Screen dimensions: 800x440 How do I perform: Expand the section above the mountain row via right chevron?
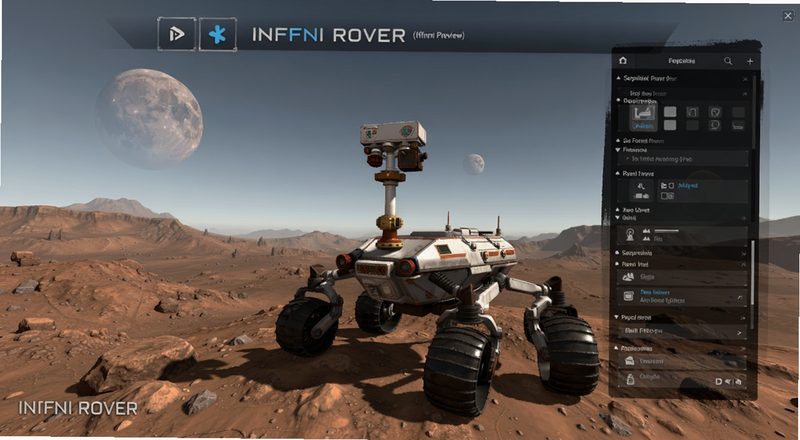click(743, 254)
